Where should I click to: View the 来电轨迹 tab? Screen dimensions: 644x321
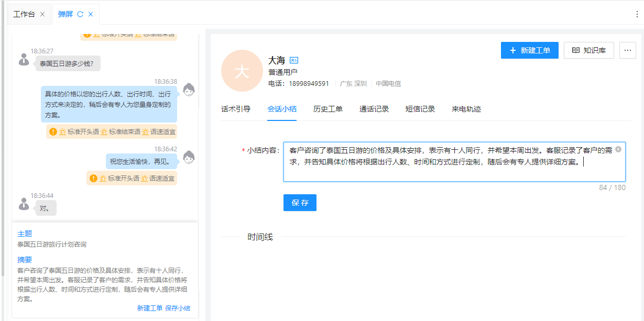466,109
